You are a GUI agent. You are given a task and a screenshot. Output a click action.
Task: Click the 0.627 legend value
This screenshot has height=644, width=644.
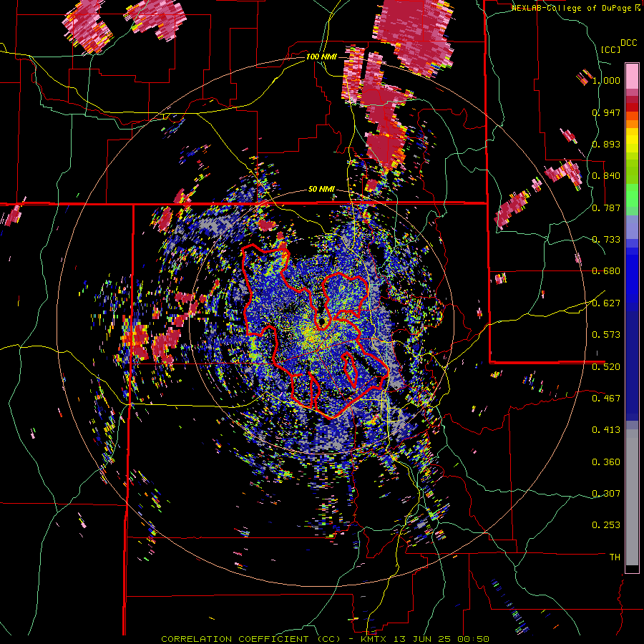606,303
